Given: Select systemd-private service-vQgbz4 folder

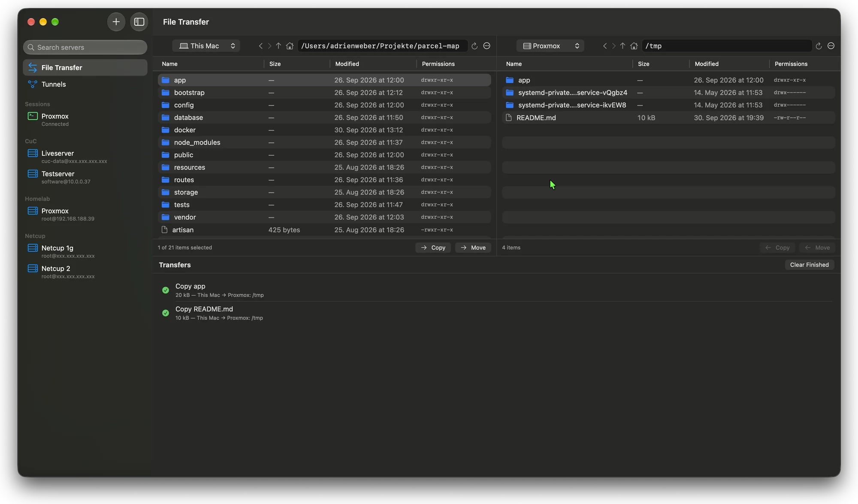Looking at the screenshot, I should [x=668, y=93].
